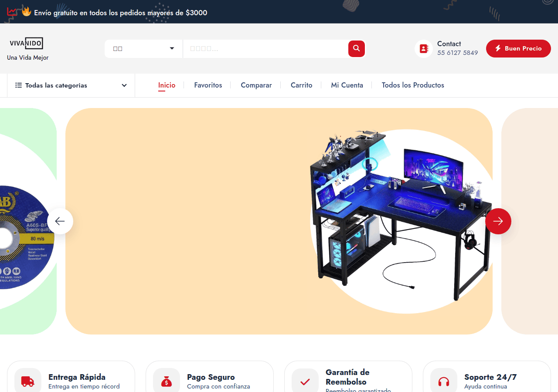Go to previous slide with left arrow
This screenshot has height=392, width=558.
pyautogui.click(x=60, y=221)
